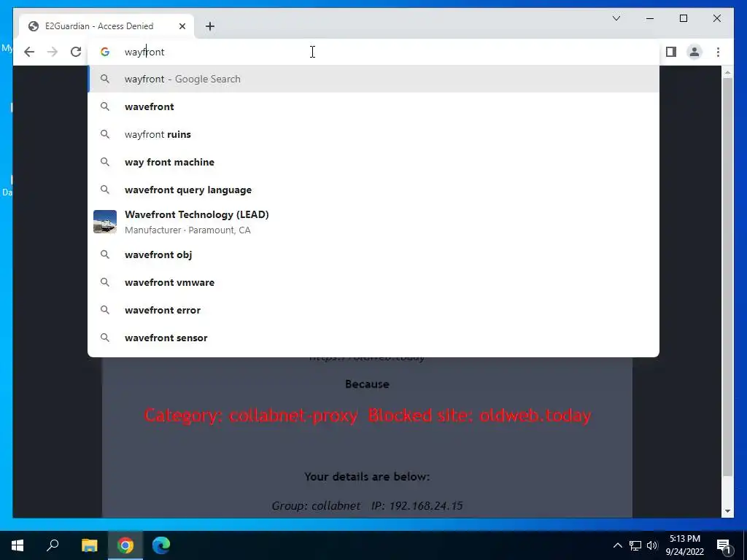Screen dimensions: 747x560
Task: Click the address bar containing wayfront
Action: pos(374,52)
